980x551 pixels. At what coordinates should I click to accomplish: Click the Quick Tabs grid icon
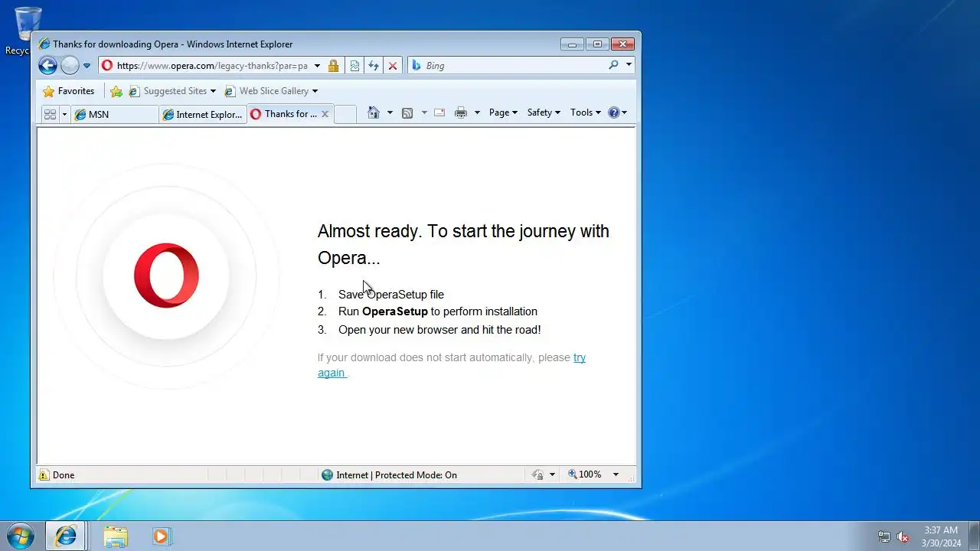pyautogui.click(x=50, y=114)
